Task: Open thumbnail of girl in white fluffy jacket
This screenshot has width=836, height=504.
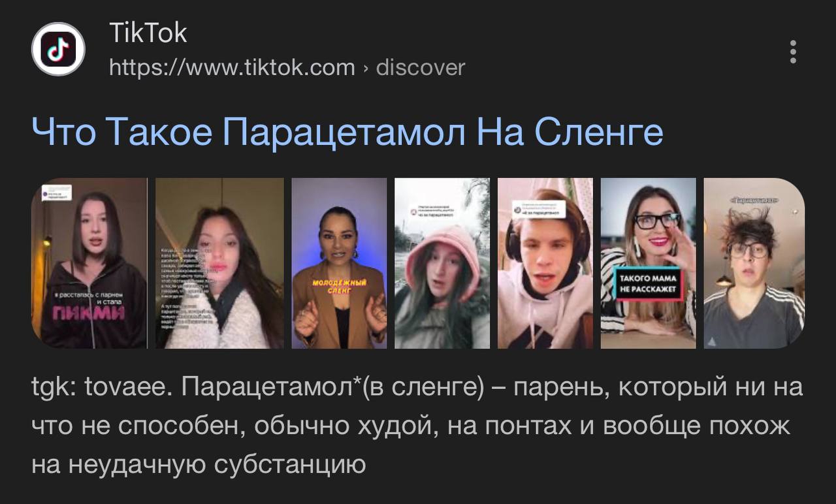Action: [219, 263]
